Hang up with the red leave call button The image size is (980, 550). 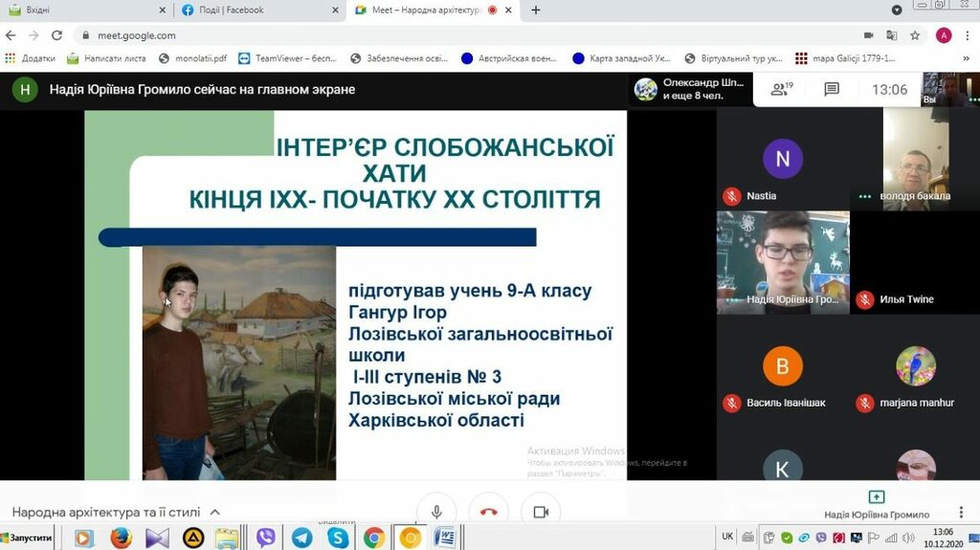pyautogui.click(x=489, y=512)
